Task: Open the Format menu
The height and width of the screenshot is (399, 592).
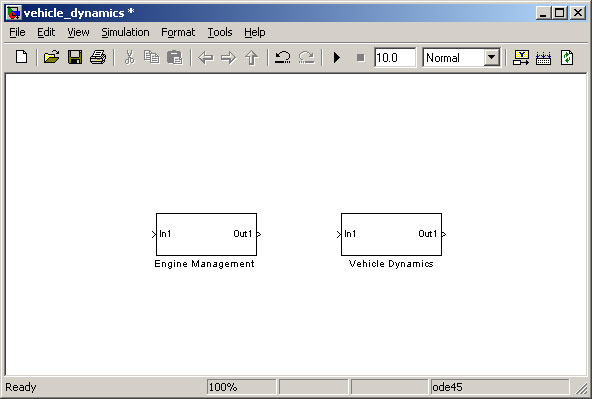Action: (178, 32)
